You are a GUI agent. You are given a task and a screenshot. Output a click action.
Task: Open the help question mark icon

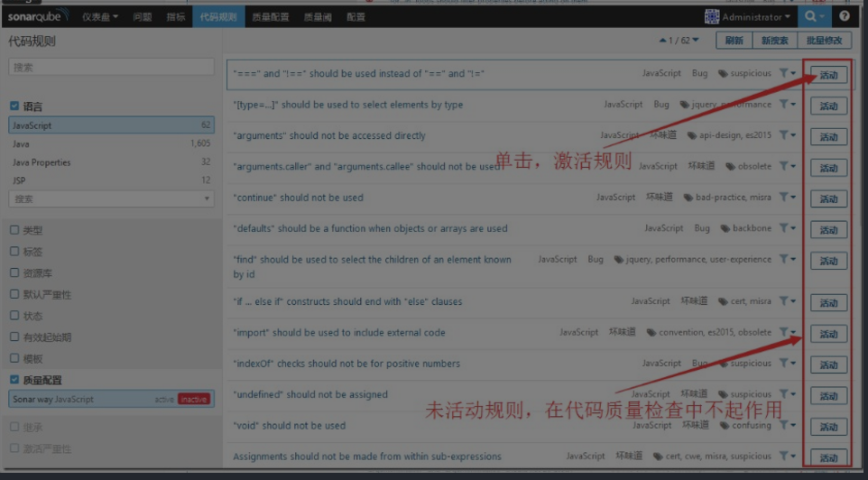point(845,16)
